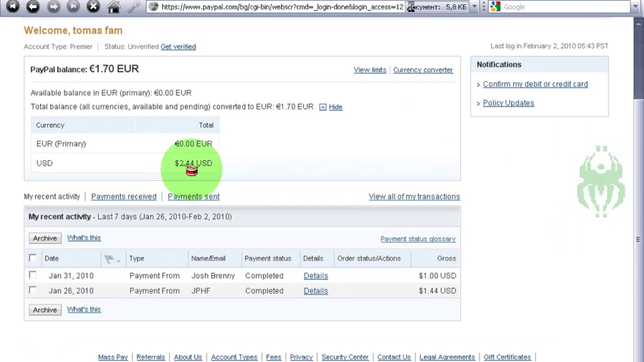Click the Gross column header
The height and width of the screenshot is (362, 644).
click(446, 258)
